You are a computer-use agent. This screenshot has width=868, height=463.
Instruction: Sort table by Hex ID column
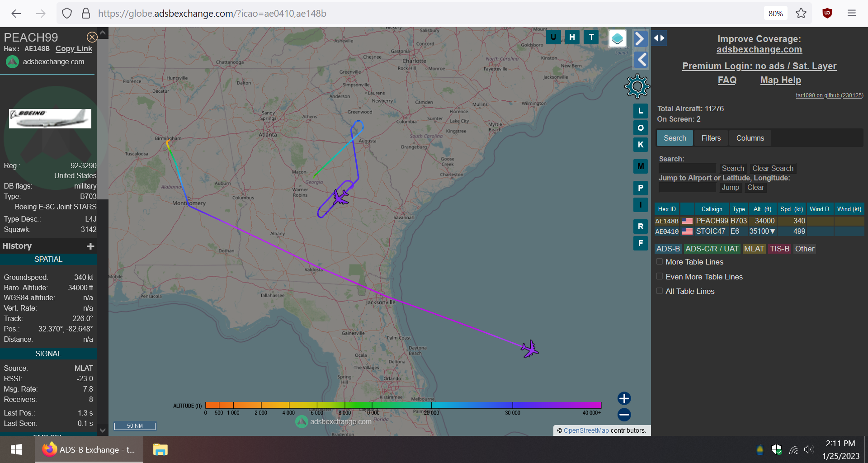coord(667,209)
